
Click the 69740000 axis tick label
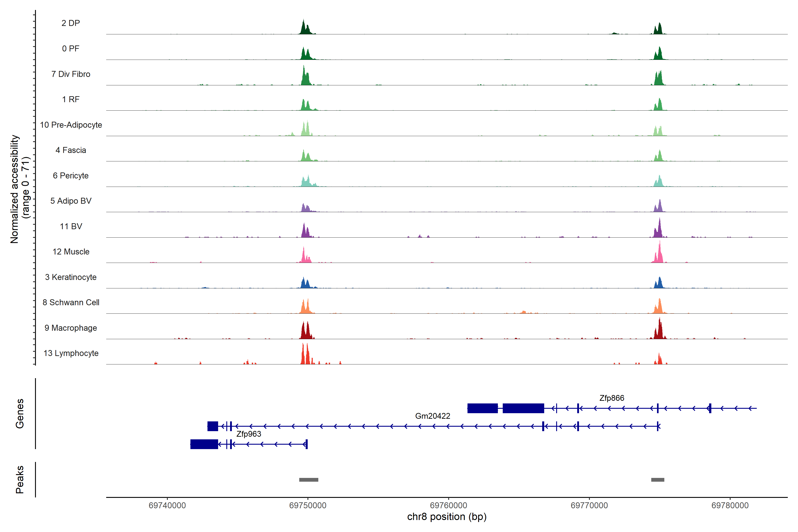(167, 506)
